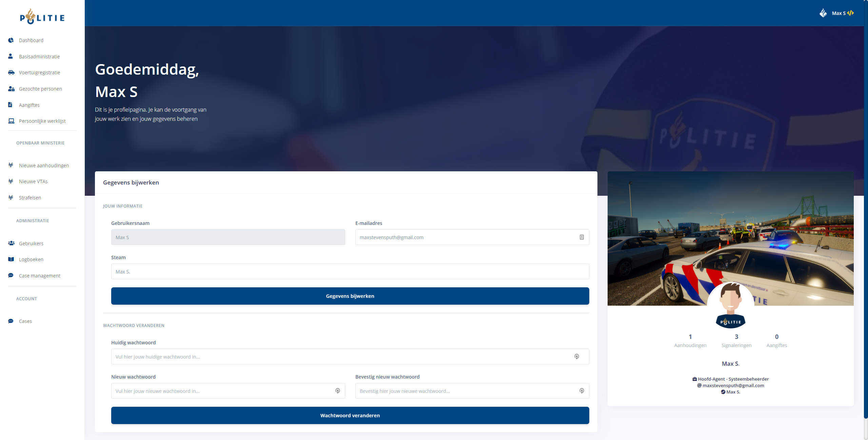Click the Logboeken book icon

click(11, 259)
